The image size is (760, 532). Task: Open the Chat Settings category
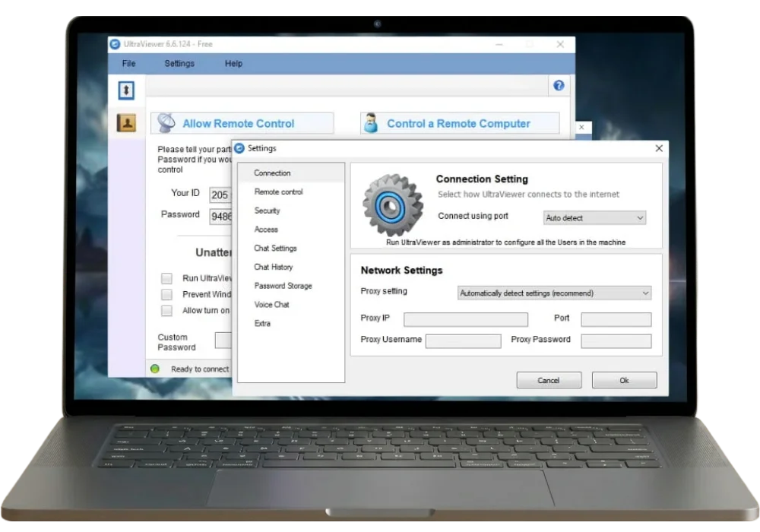291,248
